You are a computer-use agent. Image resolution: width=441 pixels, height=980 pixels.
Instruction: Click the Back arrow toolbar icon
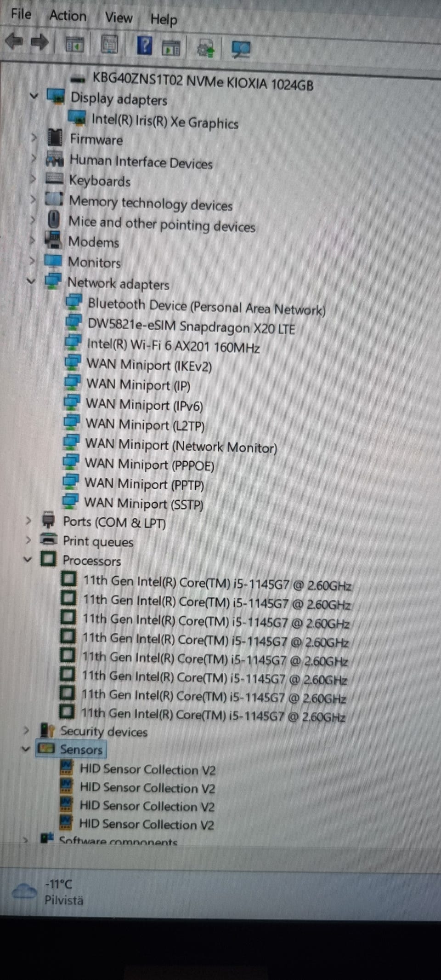14,42
